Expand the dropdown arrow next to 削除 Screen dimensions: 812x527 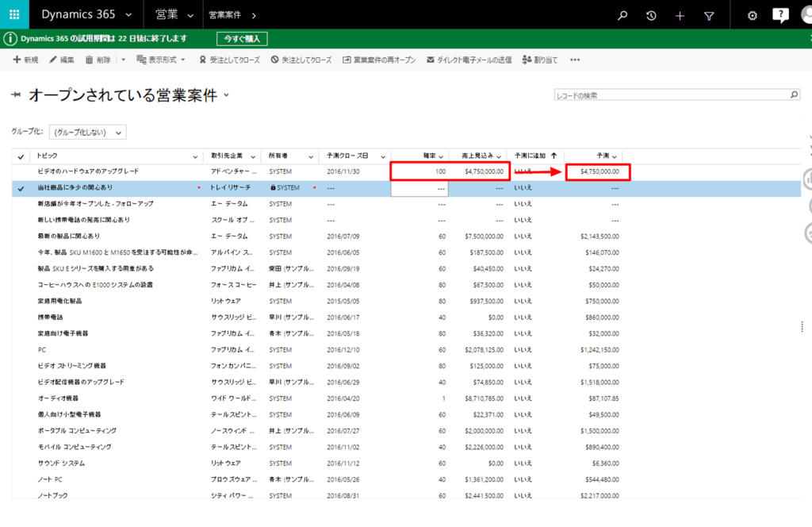pyautogui.click(x=123, y=60)
